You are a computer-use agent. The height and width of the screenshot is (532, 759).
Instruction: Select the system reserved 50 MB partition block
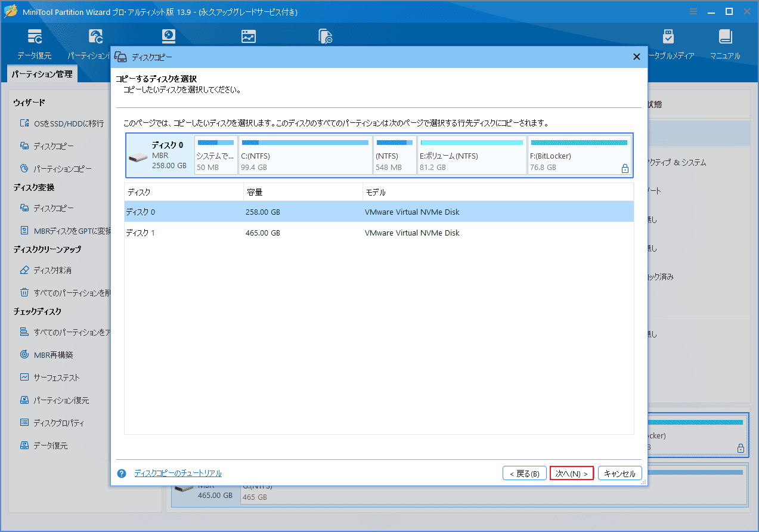click(x=216, y=155)
